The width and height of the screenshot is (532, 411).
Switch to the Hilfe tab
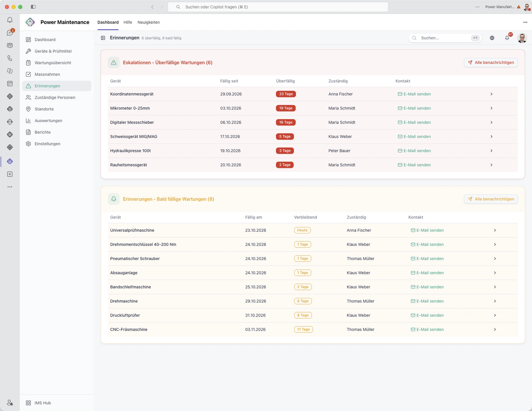(128, 22)
